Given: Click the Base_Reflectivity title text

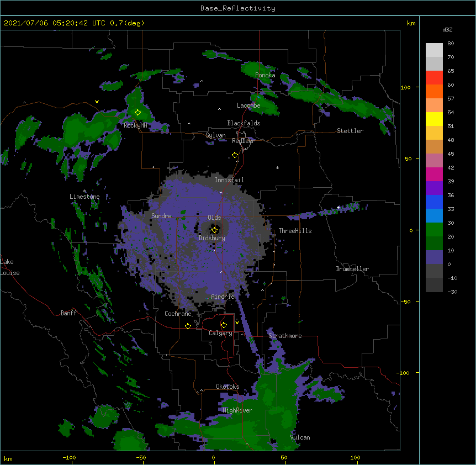Looking at the screenshot, I should click(238, 8).
